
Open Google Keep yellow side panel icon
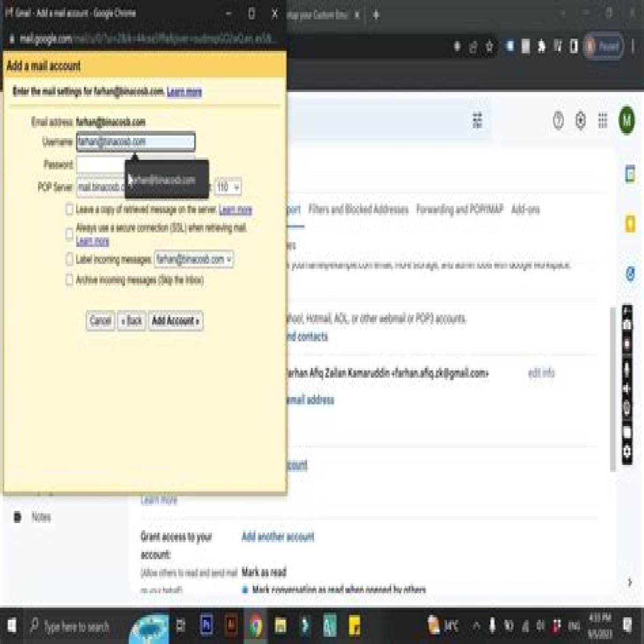(630, 223)
